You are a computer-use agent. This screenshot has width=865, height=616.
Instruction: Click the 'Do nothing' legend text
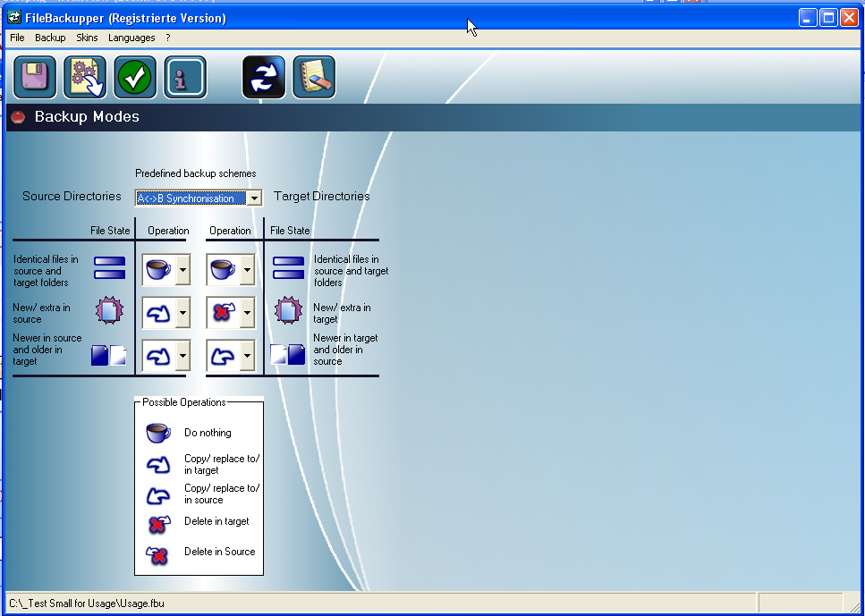coord(208,433)
